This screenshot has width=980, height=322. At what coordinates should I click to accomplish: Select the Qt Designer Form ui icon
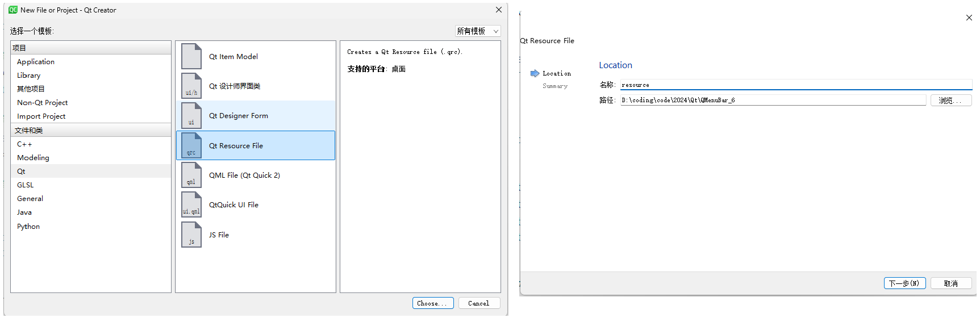[191, 116]
